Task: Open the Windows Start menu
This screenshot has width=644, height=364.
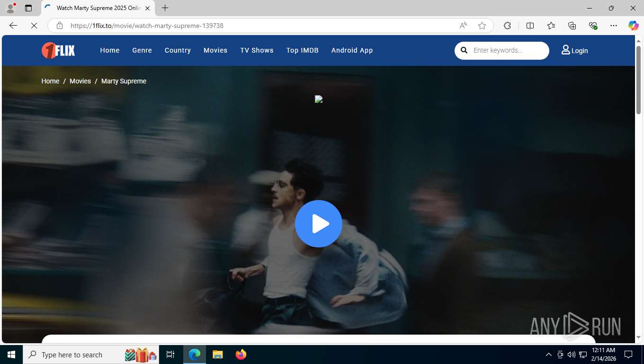Action: [11, 355]
